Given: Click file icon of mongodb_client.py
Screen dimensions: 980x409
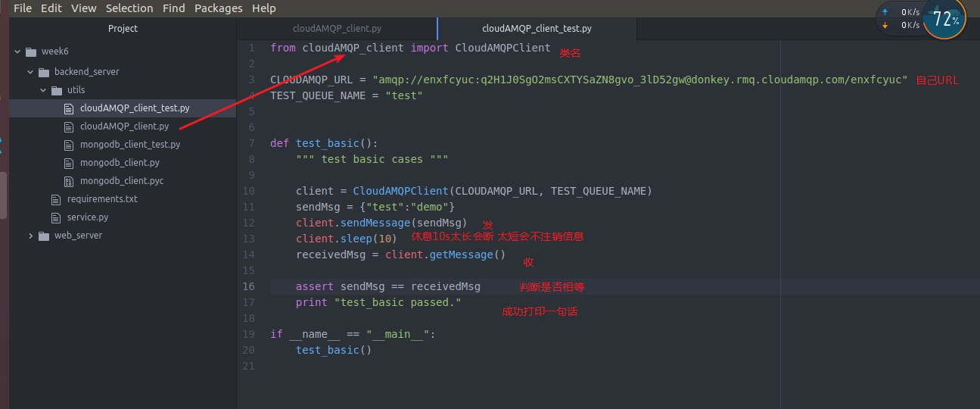Looking at the screenshot, I should coord(69,163).
